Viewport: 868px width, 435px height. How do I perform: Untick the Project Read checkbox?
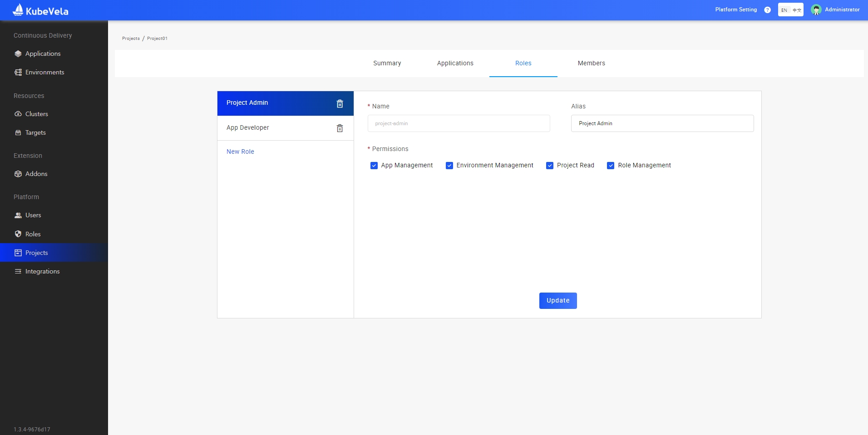coord(550,166)
